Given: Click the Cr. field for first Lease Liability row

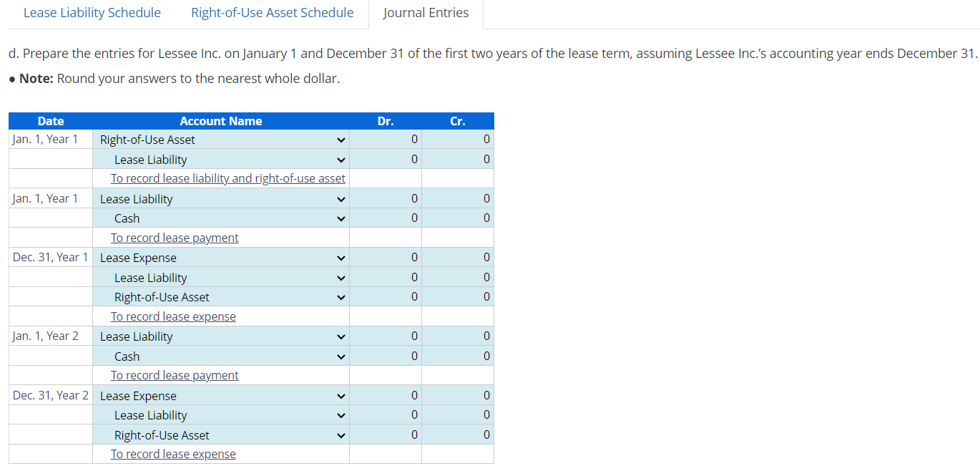Looking at the screenshot, I should 458,159.
